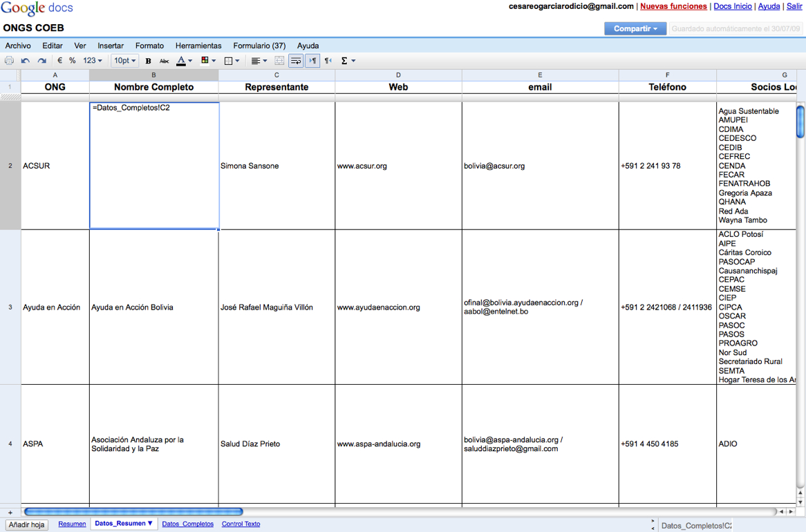Click the Nombre Completo header cell
The width and height of the screenshot is (806, 532).
click(153, 87)
